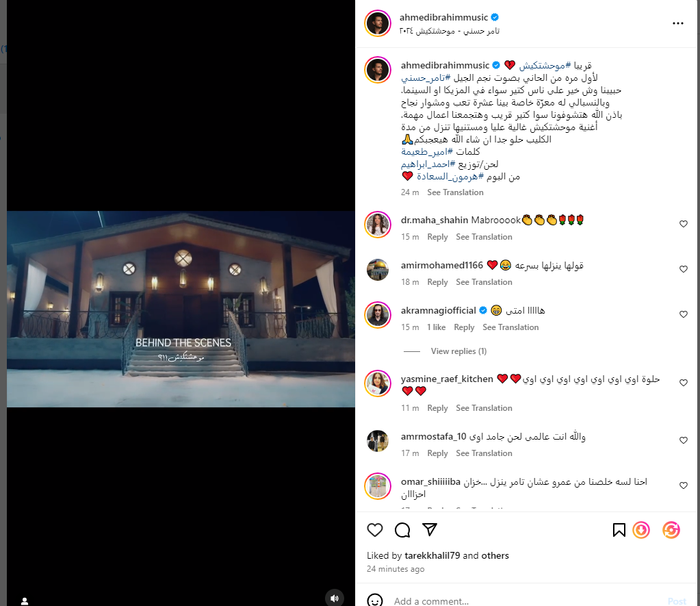This screenshot has width=700, height=606.
Task: Like dr.maha_shahin's comment
Action: click(684, 224)
